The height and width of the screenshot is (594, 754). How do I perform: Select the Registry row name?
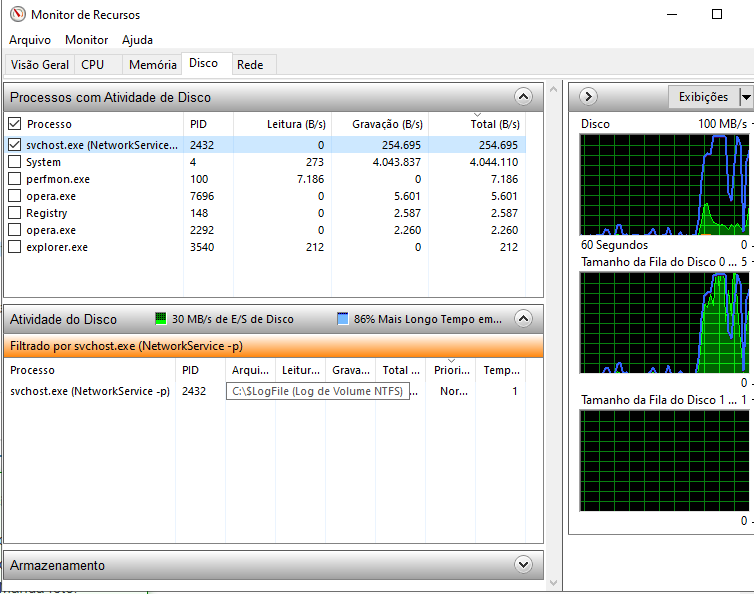point(47,213)
